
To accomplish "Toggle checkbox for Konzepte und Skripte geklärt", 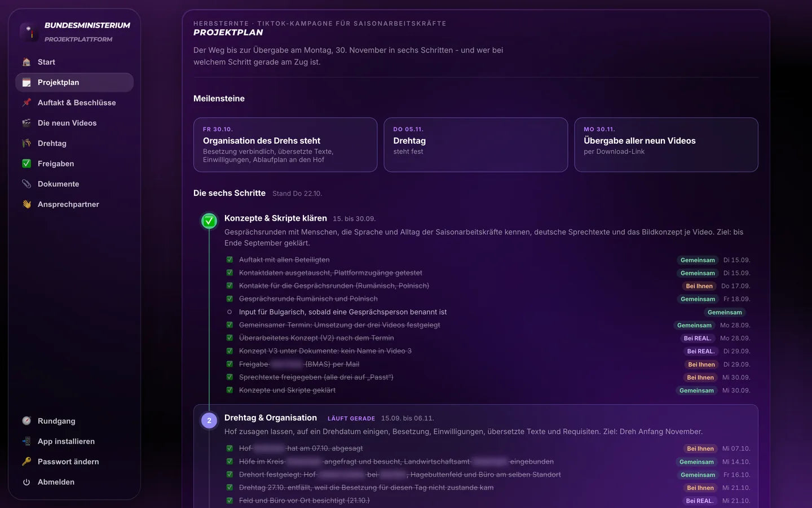I will click(x=230, y=390).
